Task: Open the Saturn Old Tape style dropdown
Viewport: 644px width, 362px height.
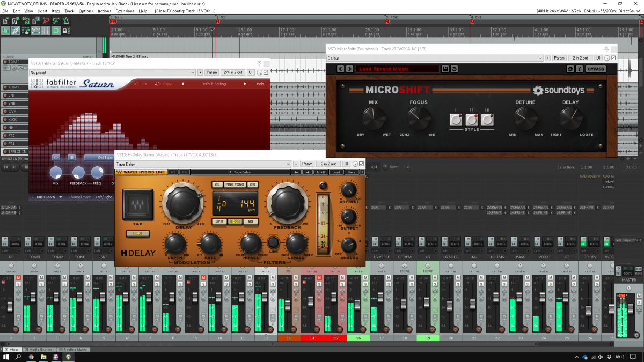Action: pos(99,158)
